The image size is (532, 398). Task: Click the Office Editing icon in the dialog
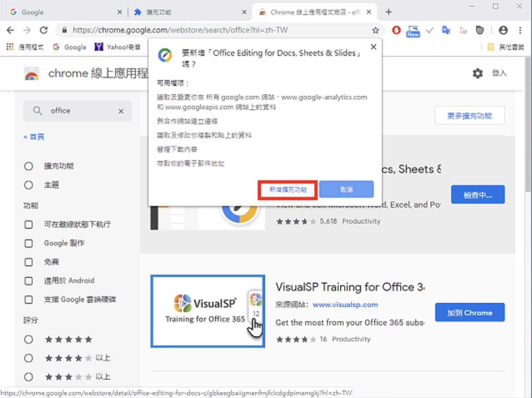(165, 55)
